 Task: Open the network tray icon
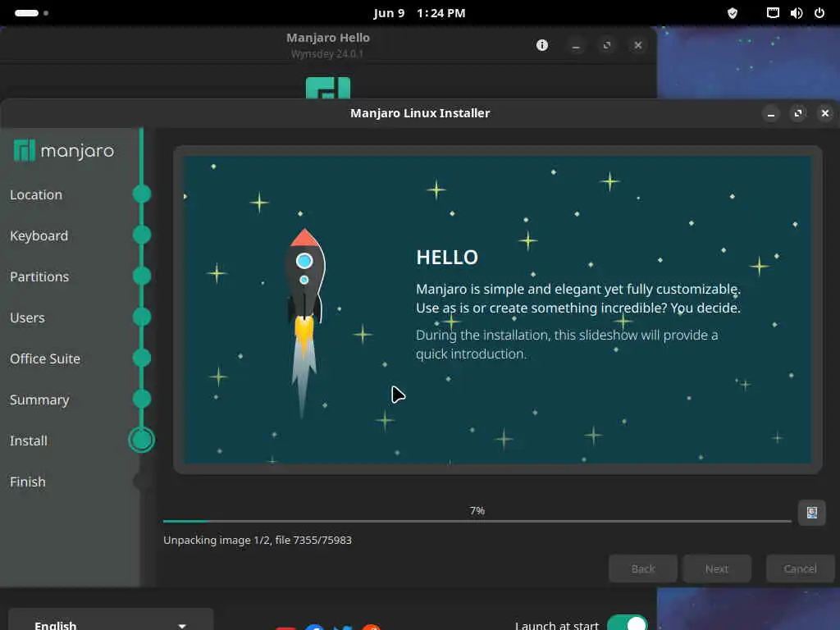tap(773, 13)
